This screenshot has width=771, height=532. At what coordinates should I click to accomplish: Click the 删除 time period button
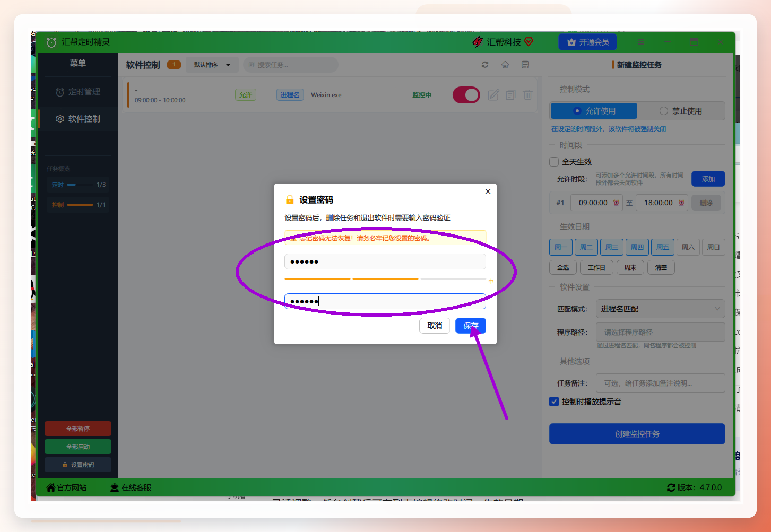(706, 203)
